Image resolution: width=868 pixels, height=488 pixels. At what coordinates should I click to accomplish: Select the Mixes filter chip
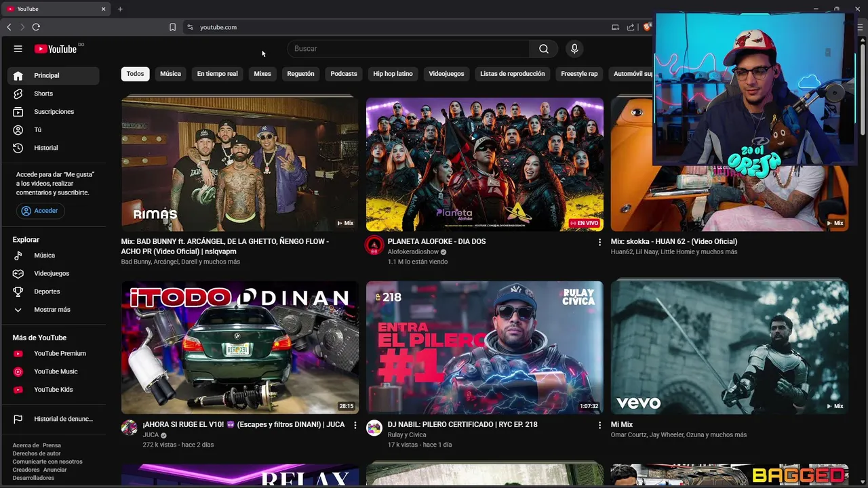pos(262,74)
